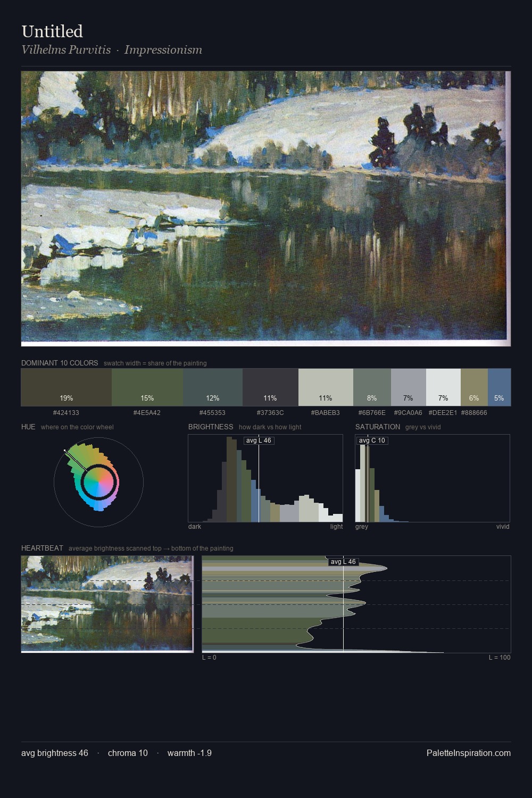Click hex code #9CA0A6

(409, 413)
